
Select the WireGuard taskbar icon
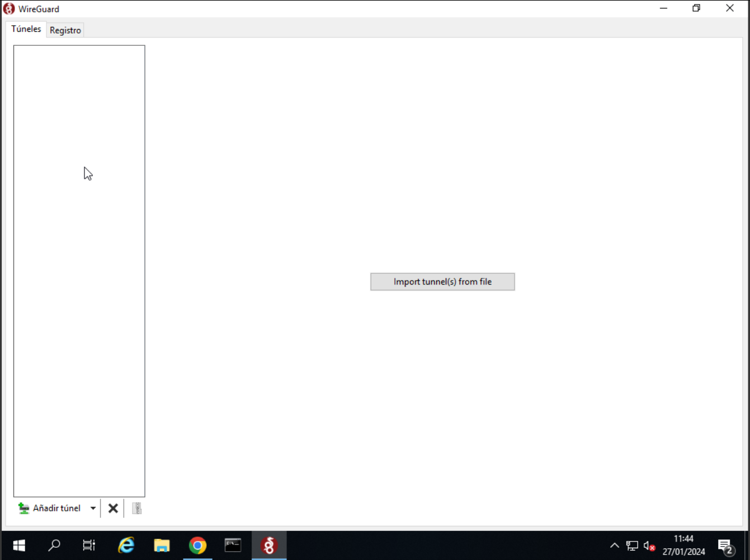click(269, 545)
